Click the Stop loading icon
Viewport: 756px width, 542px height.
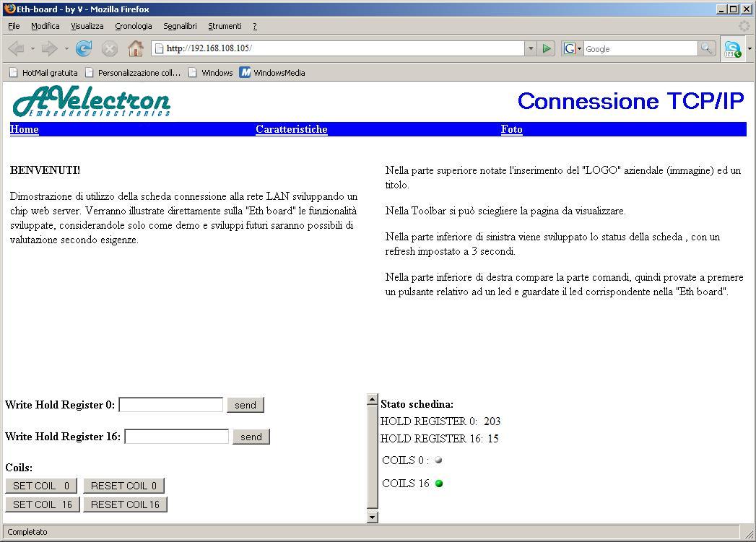tap(110, 48)
